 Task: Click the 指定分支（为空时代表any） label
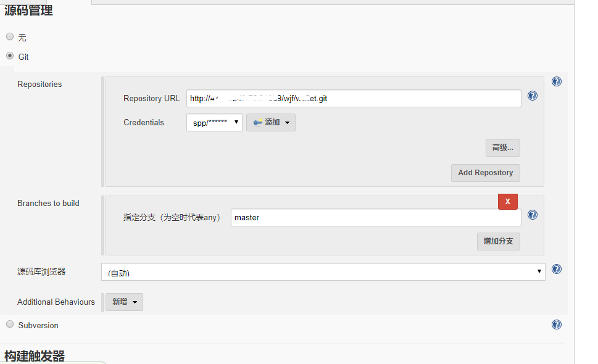click(172, 218)
